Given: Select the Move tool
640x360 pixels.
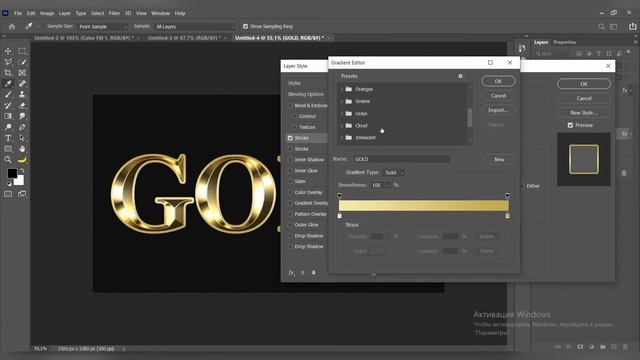Looking at the screenshot, I should pyautogui.click(x=8, y=51).
